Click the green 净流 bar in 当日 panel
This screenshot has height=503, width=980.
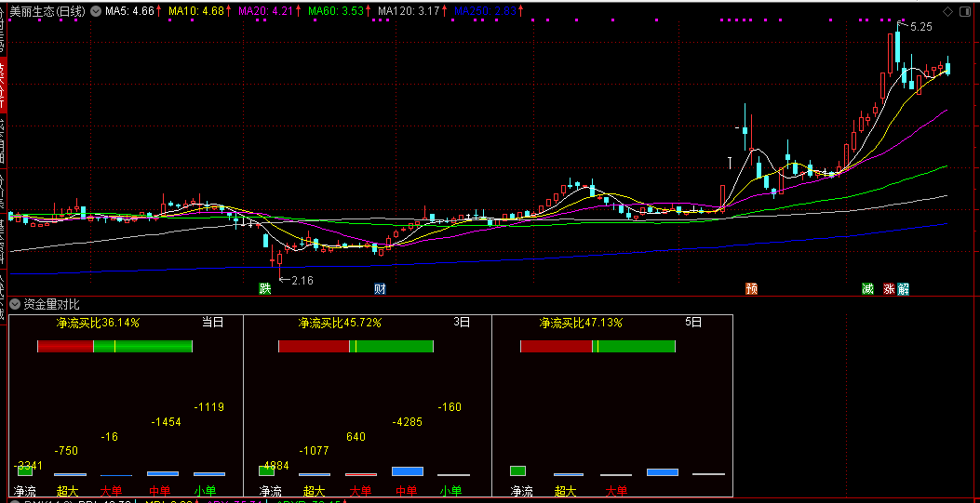(x=25, y=471)
